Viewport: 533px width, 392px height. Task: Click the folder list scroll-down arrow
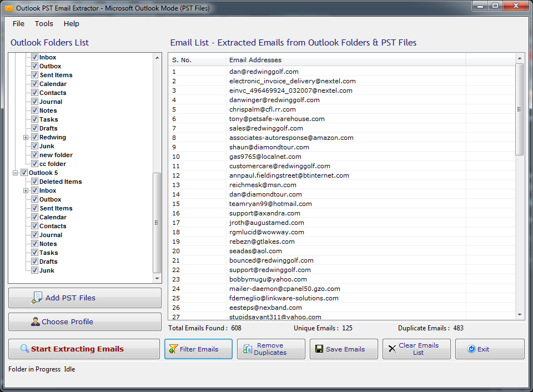157,278
